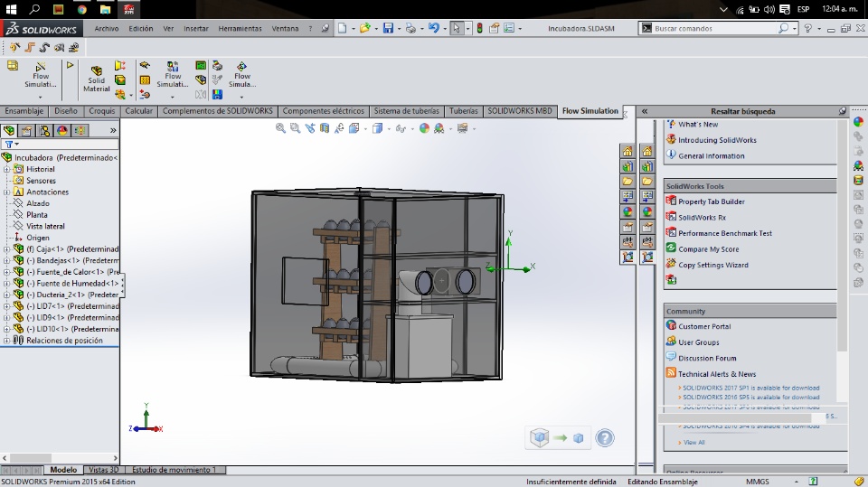Save the assembly with the floppy icon

(388, 28)
